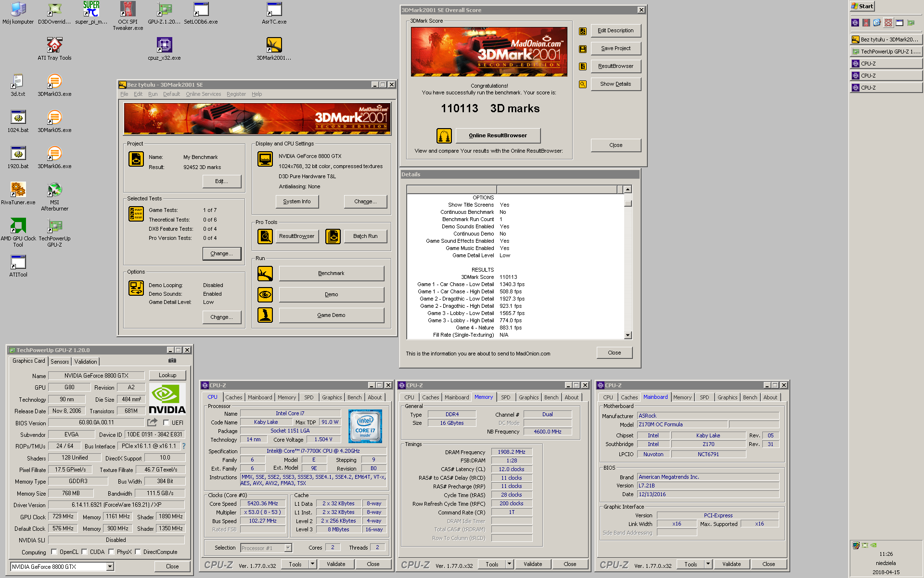Image resolution: width=924 pixels, height=578 pixels.
Task: Open the 3d.txt desktop file
Action: click(18, 85)
